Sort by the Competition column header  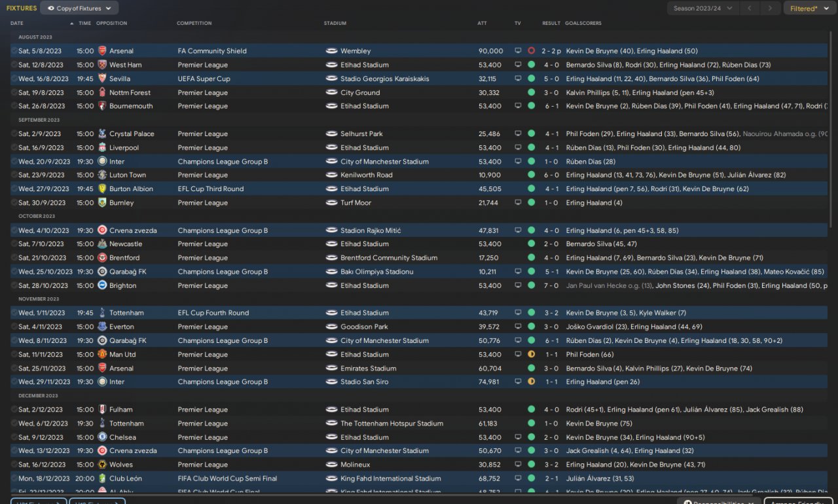[x=194, y=24]
